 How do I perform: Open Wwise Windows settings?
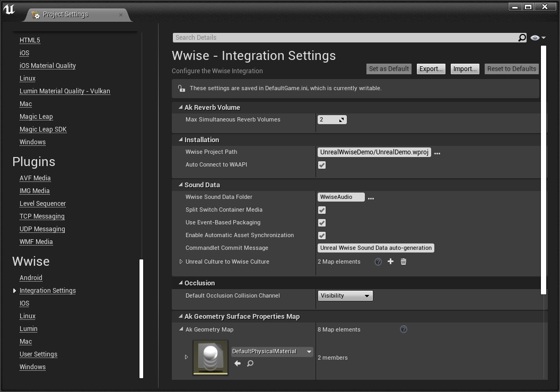pyautogui.click(x=32, y=367)
